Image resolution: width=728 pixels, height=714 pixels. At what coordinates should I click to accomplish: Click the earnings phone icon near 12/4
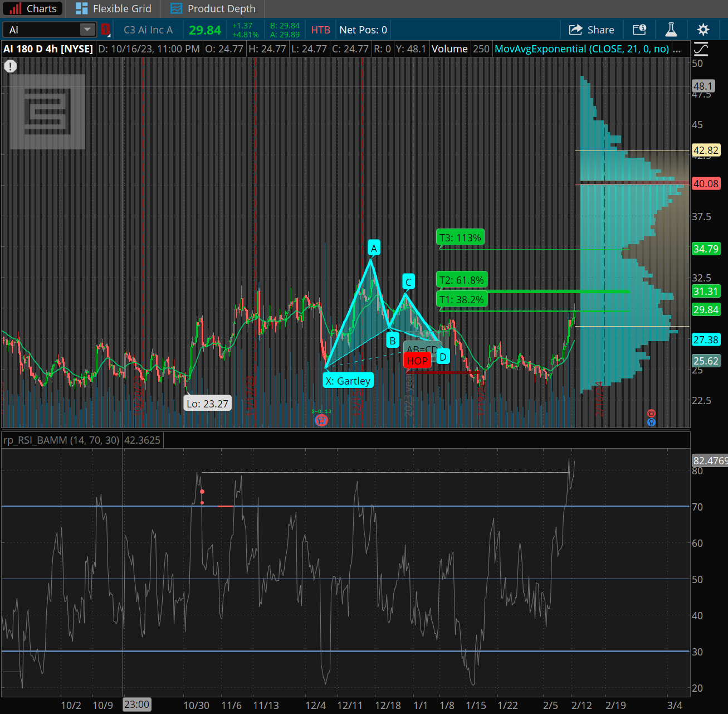coord(321,420)
